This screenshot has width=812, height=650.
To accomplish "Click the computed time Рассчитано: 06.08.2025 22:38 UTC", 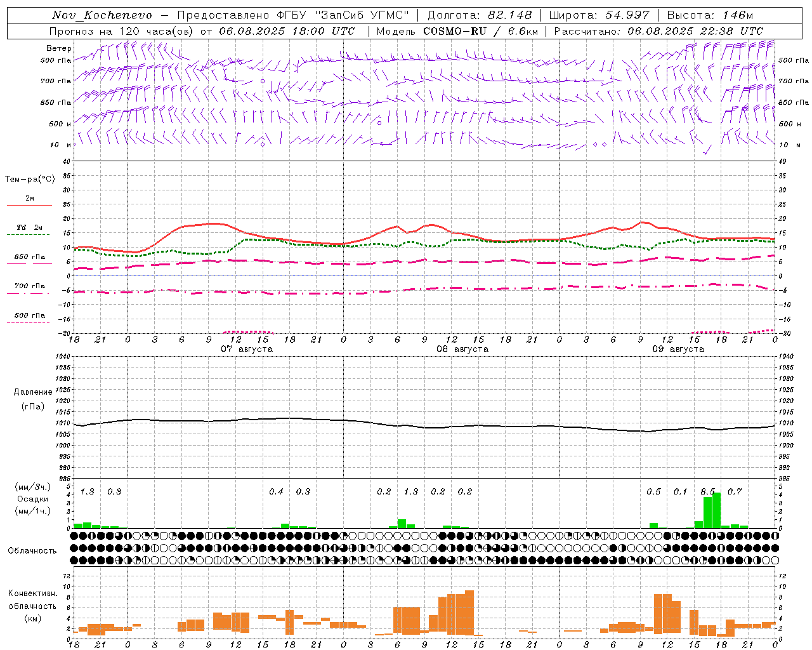I will [658, 30].
